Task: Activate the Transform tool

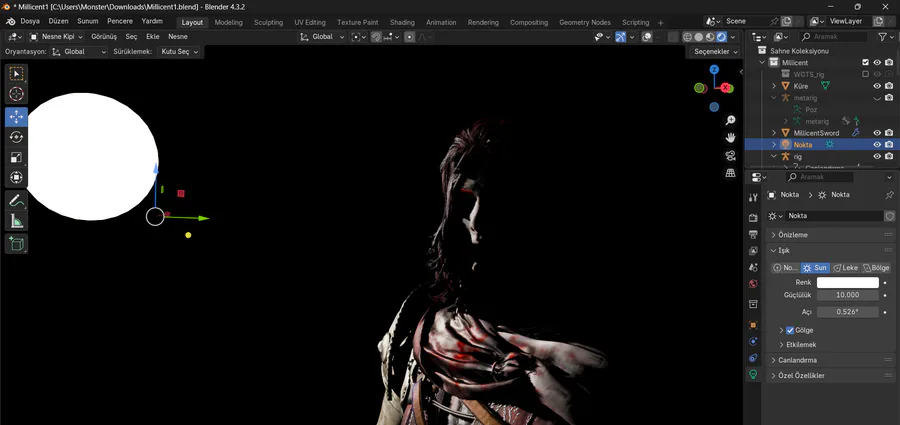Action: tap(17, 177)
